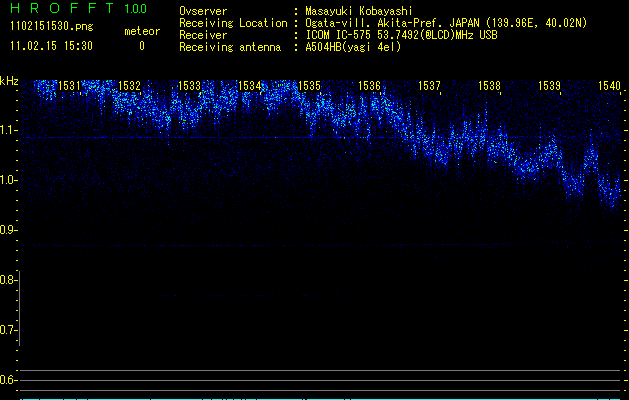
Task: Click the 11.02.15 15:30 timestamp
Action: pos(51,46)
